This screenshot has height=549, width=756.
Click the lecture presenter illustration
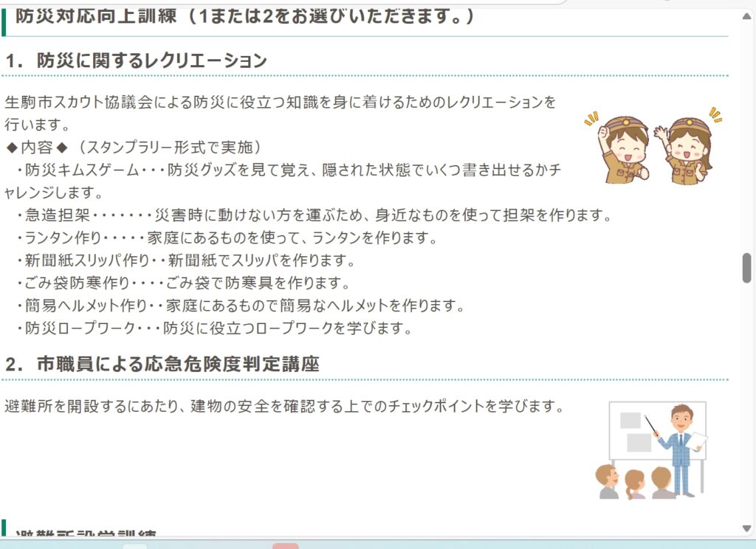point(652,450)
